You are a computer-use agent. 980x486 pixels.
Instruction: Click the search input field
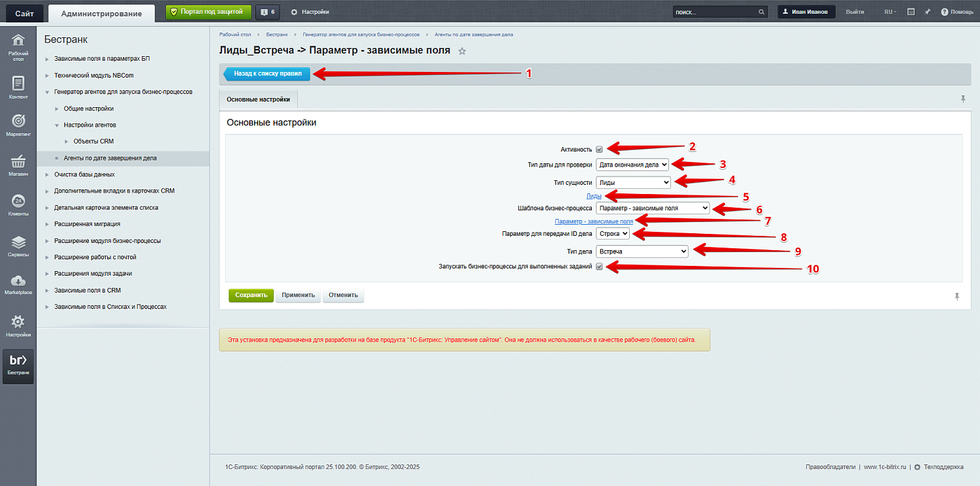tap(715, 12)
